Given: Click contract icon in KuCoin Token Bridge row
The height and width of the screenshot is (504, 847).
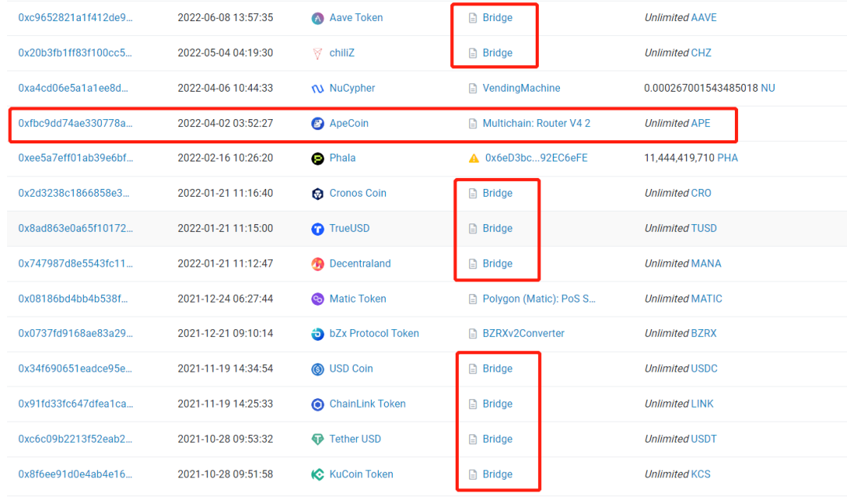Looking at the screenshot, I should click(473, 474).
